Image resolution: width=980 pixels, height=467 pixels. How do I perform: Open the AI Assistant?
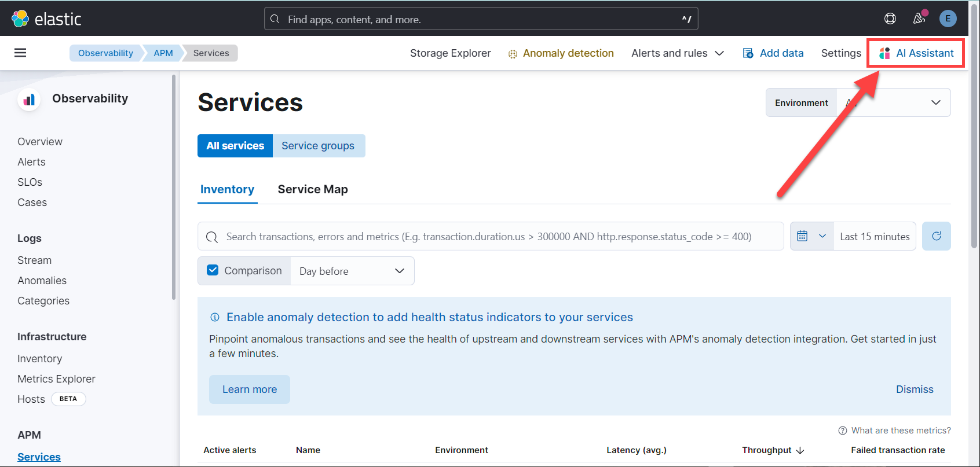coord(916,53)
